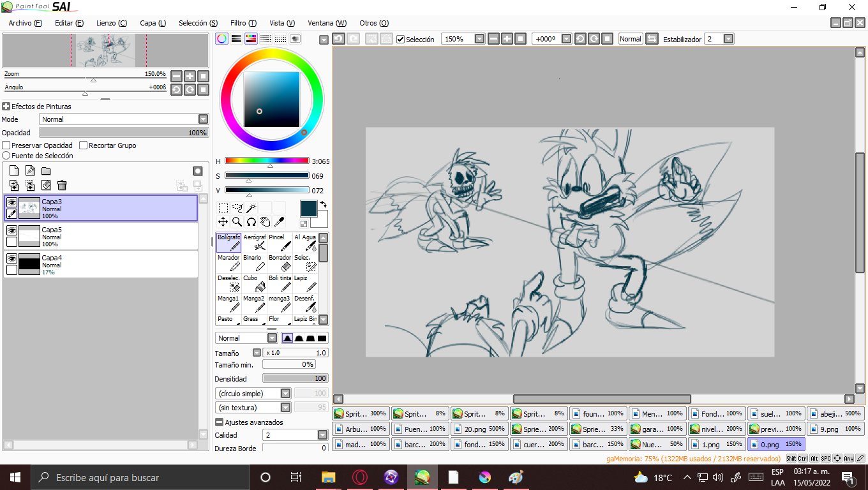Viewport: 868px width, 490px height.
Task: Select the Borrador eraser tool
Action: [x=280, y=263]
